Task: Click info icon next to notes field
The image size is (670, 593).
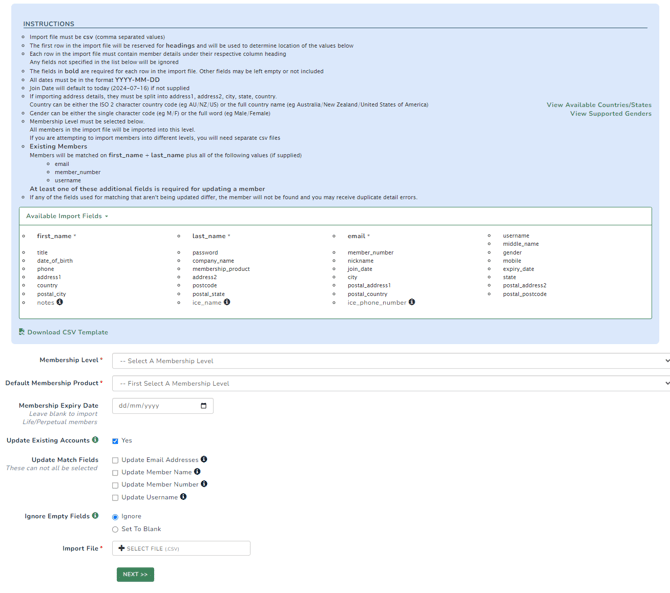Action: pos(60,302)
